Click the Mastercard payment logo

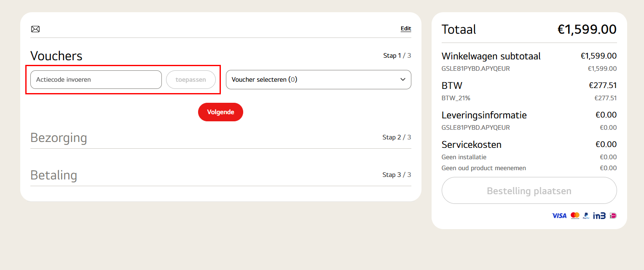pyautogui.click(x=575, y=216)
